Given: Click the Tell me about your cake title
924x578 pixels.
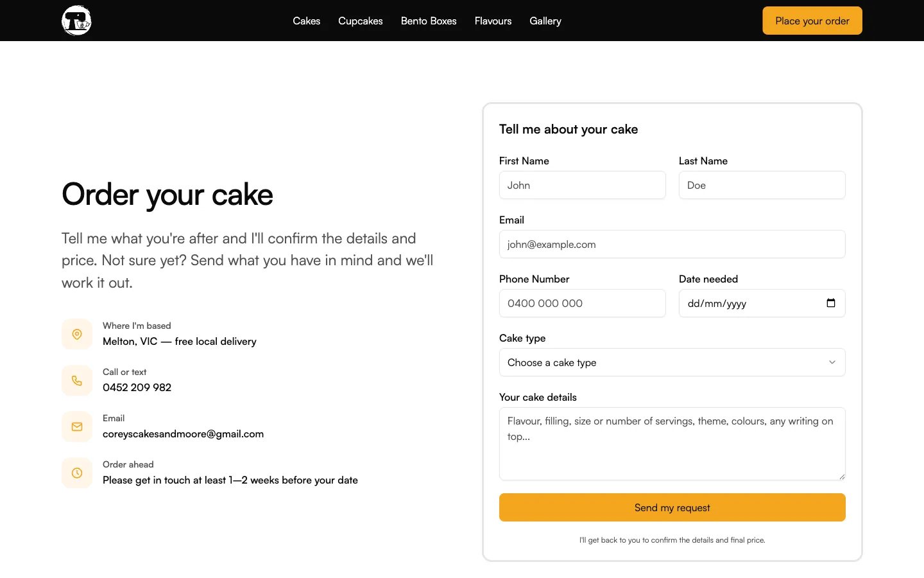Looking at the screenshot, I should point(569,129).
